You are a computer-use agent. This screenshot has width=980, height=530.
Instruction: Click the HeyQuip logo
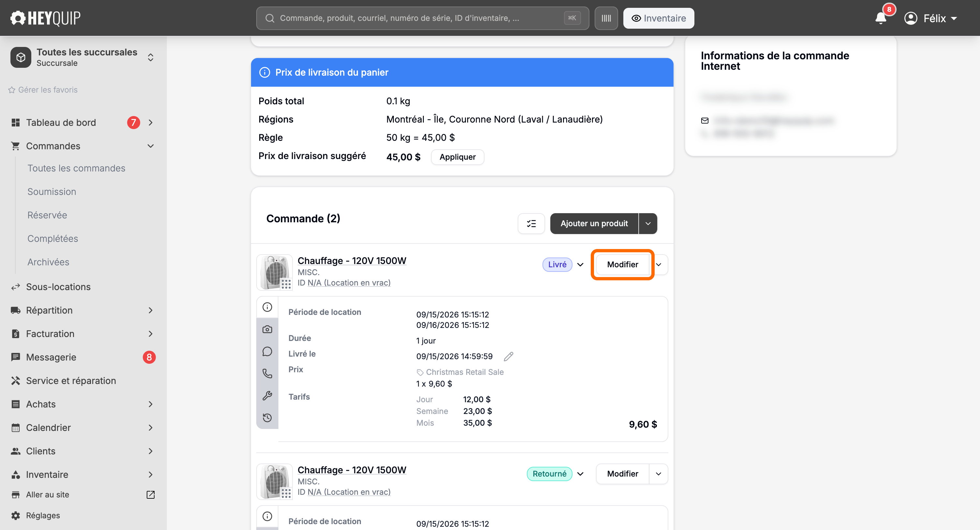coord(45,18)
